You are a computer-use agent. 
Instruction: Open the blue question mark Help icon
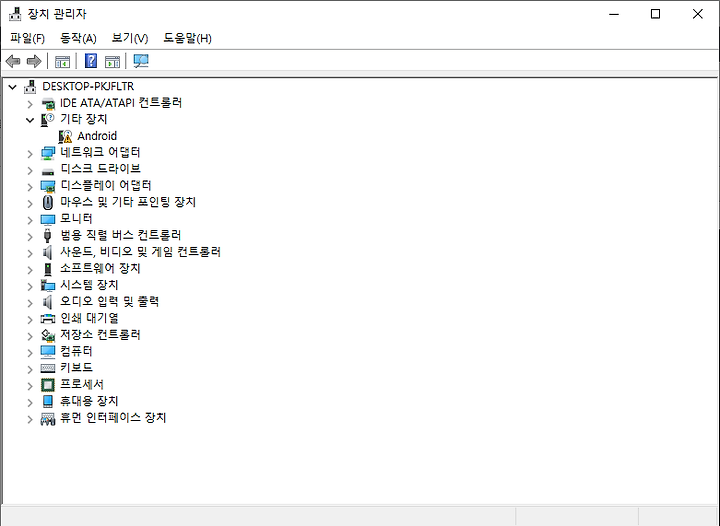click(x=91, y=61)
